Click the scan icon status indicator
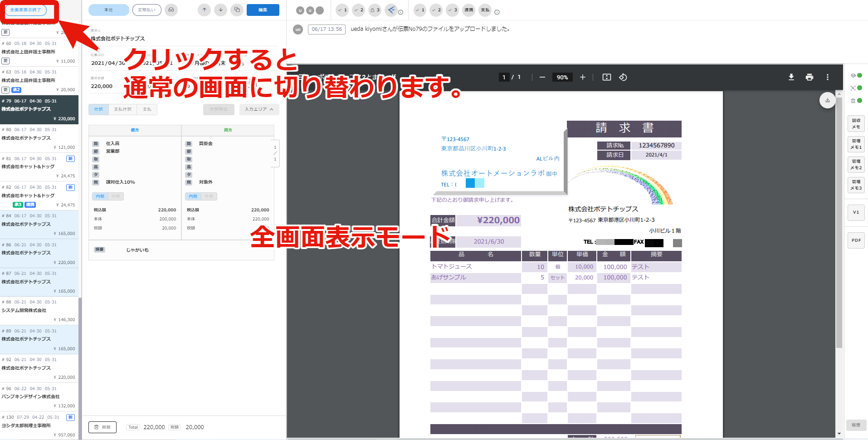Image resolution: width=868 pixels, height=440 pixels. pos(856,88)
